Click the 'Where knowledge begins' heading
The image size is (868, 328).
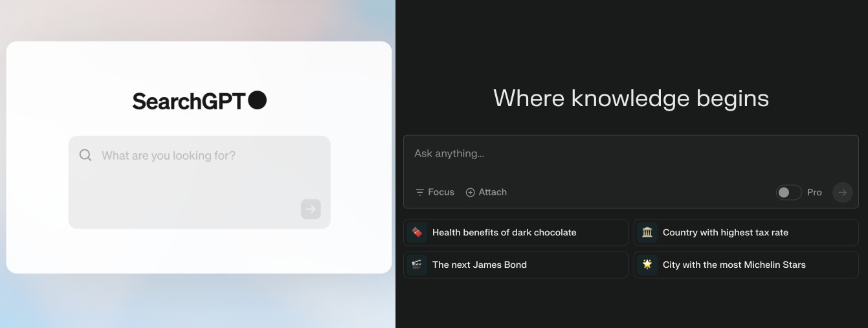(631, 98)
